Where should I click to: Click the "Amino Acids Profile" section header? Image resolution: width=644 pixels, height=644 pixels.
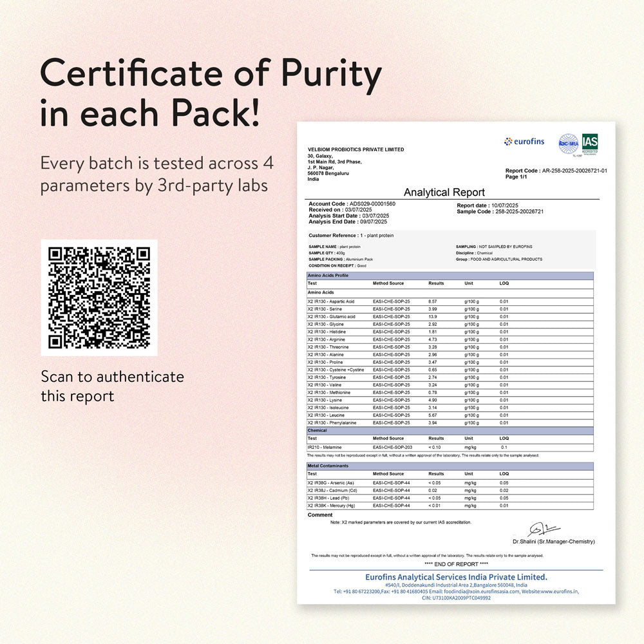328,276
